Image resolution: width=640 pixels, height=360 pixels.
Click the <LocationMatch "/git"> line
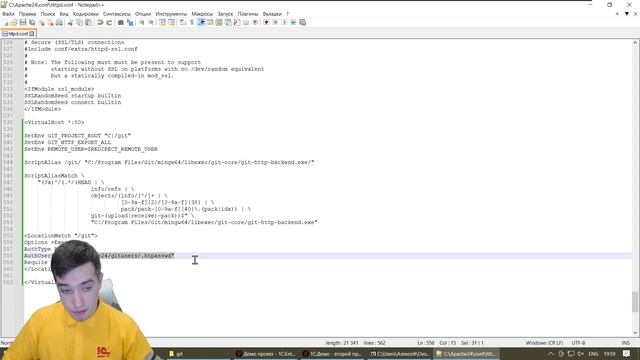(x=61, y=236)
